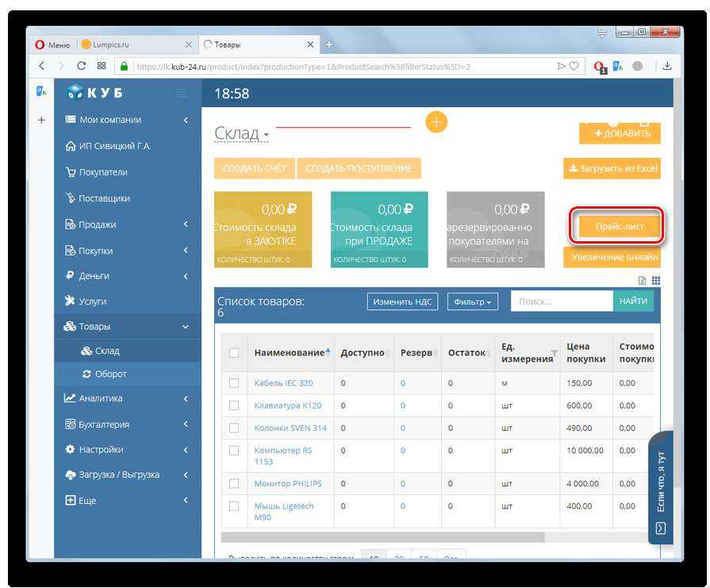Reload the page with the browser refresh icon
Screen dimensions: 710x588
point(81,66)
